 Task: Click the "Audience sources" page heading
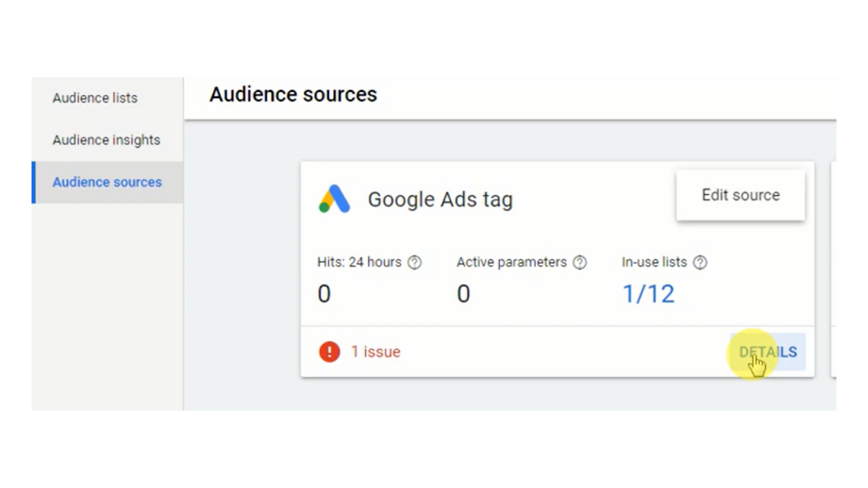pyautogui.click(x=293, y=94)
